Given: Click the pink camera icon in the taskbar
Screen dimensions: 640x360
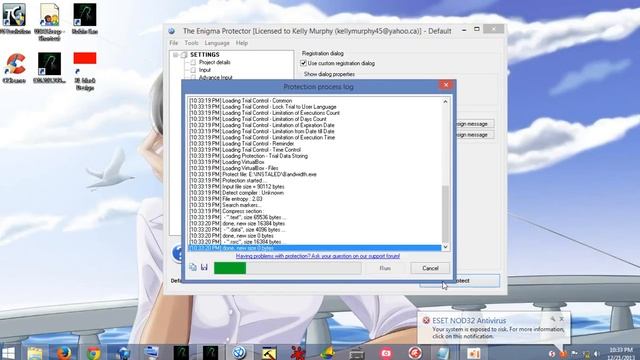Looking at the screenshot, I should tap(386, 353).
